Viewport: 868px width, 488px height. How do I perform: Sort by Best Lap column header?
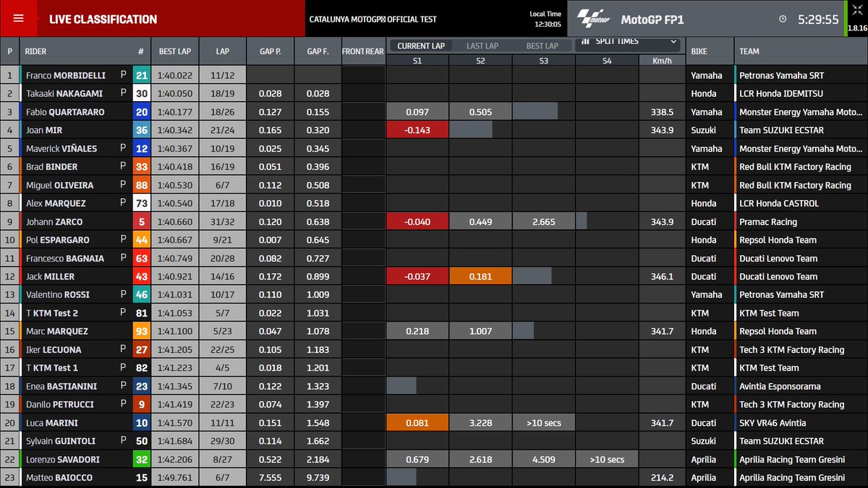tap(175, 51)
